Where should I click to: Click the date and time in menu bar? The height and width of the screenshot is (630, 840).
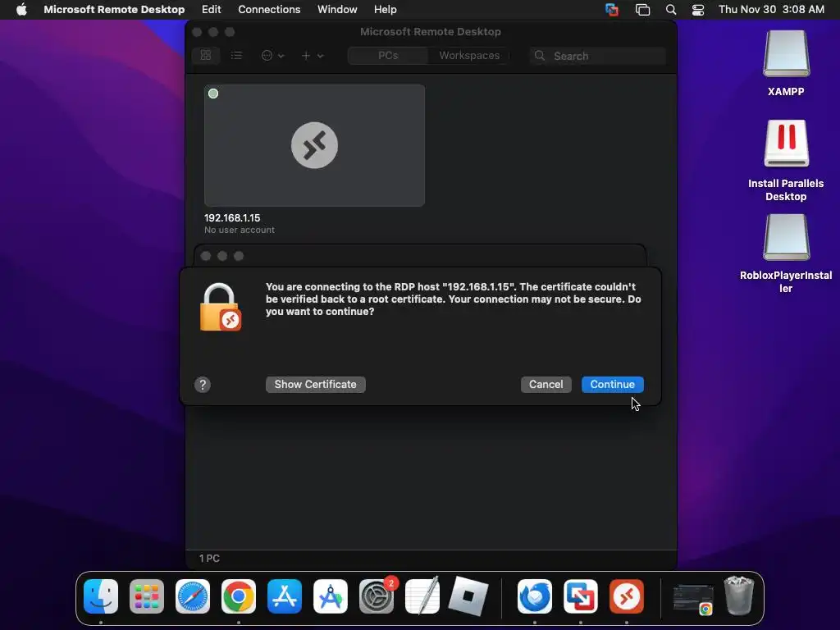771,10
